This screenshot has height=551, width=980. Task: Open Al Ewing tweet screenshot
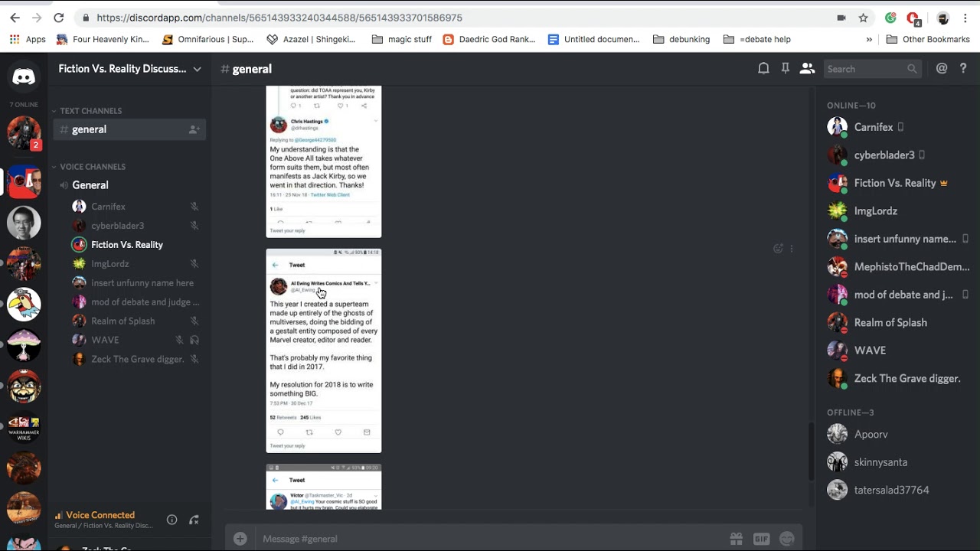tap(324, 350)
